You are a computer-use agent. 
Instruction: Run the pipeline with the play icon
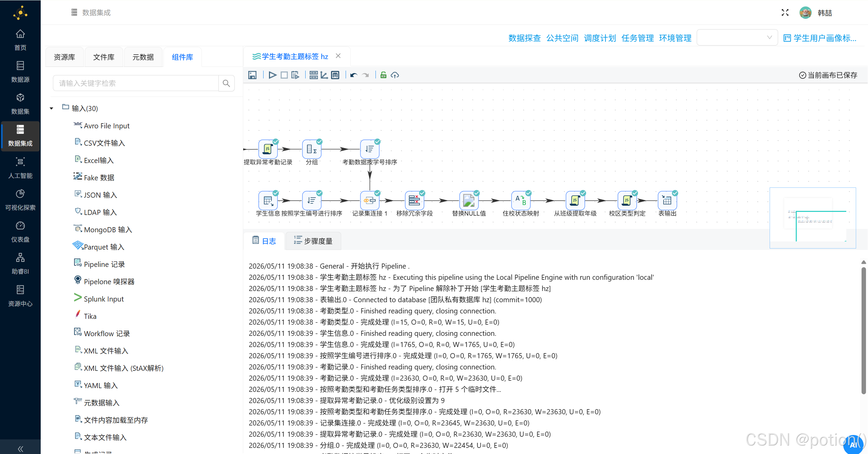pyautogui.click(x=272, y=75)
